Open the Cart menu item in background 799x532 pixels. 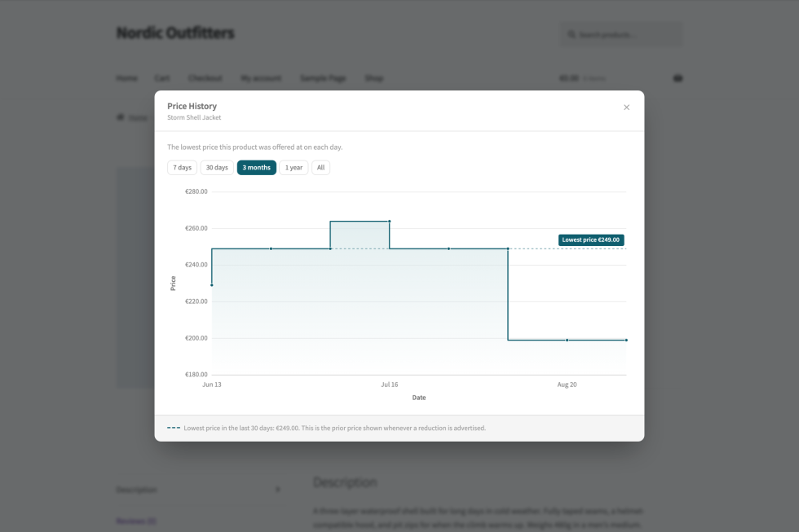click(162, 78)
